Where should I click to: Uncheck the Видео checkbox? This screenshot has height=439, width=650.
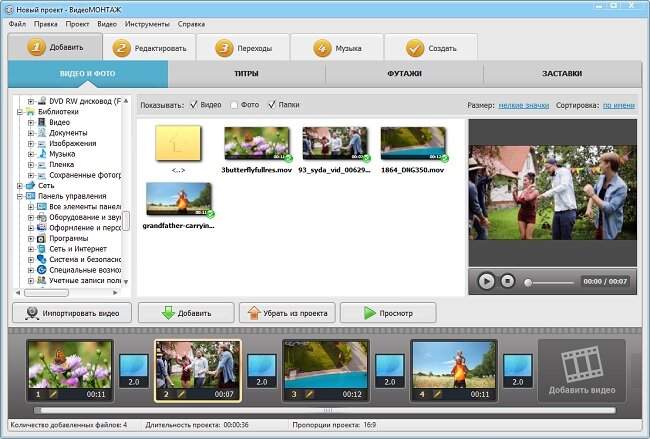pos(194,104)
